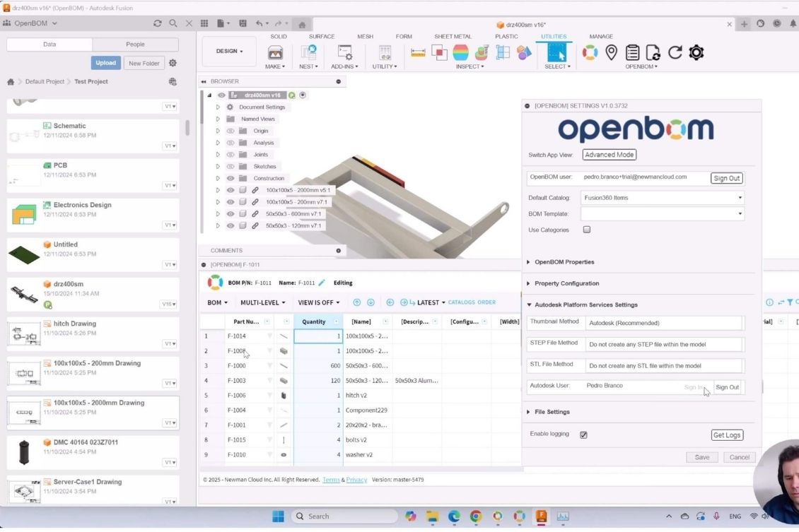Open search in the data panel header
The height and width of the screenshot is (532, 799).
(173, 23)
